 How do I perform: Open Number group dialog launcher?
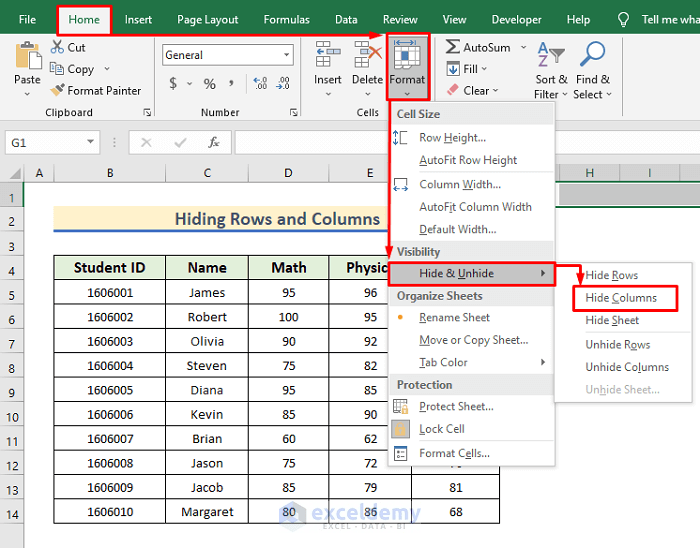click(293, 112)
